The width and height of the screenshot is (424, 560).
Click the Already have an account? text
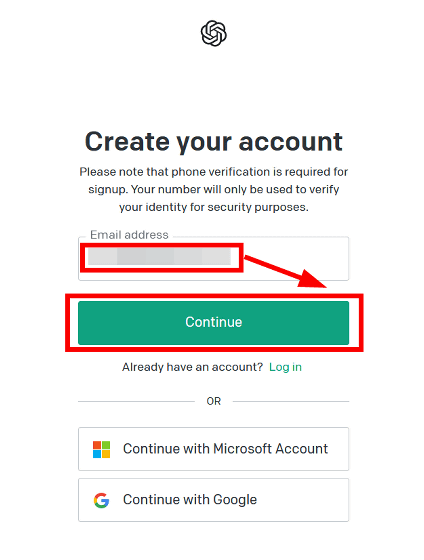coord(193,367)
